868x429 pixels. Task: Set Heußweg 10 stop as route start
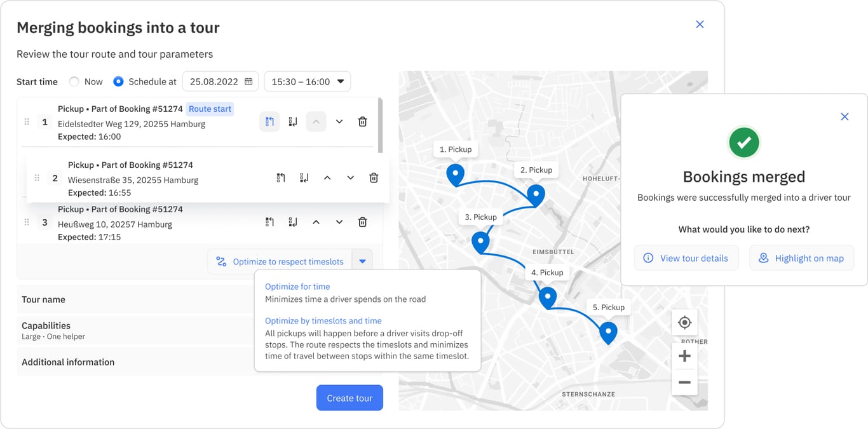click(269, 222)
